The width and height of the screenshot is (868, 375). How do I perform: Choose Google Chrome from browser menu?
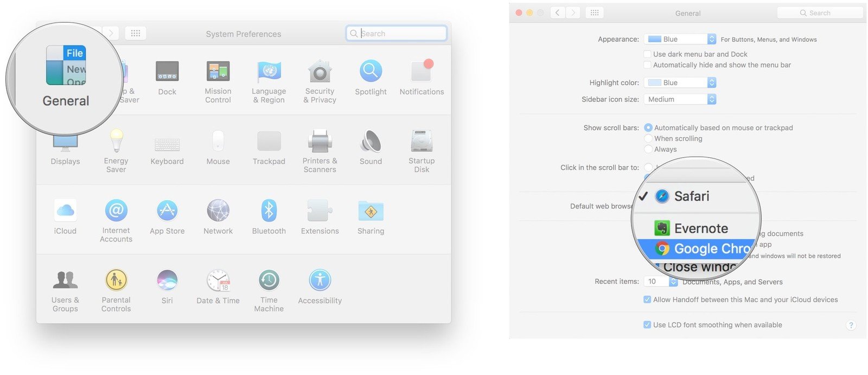tap(698, 249)
